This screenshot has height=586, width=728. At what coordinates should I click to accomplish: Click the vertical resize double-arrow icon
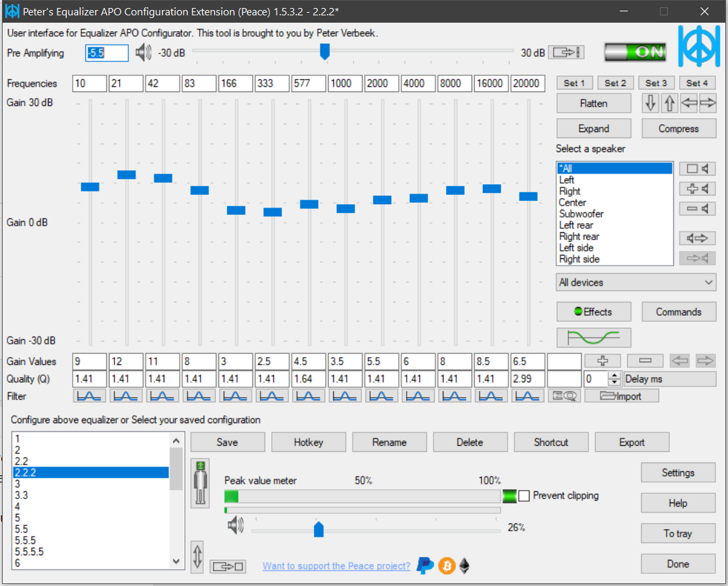pos(197,557)
